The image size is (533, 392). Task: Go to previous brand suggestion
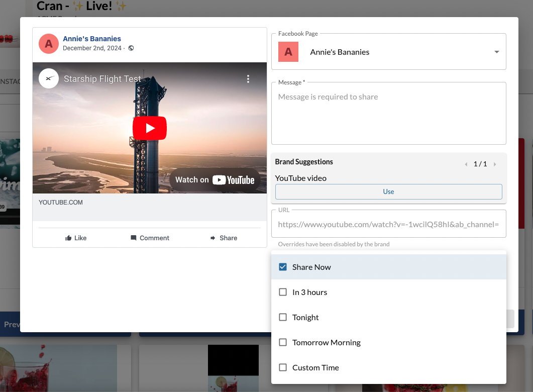[x=466, y=164]
